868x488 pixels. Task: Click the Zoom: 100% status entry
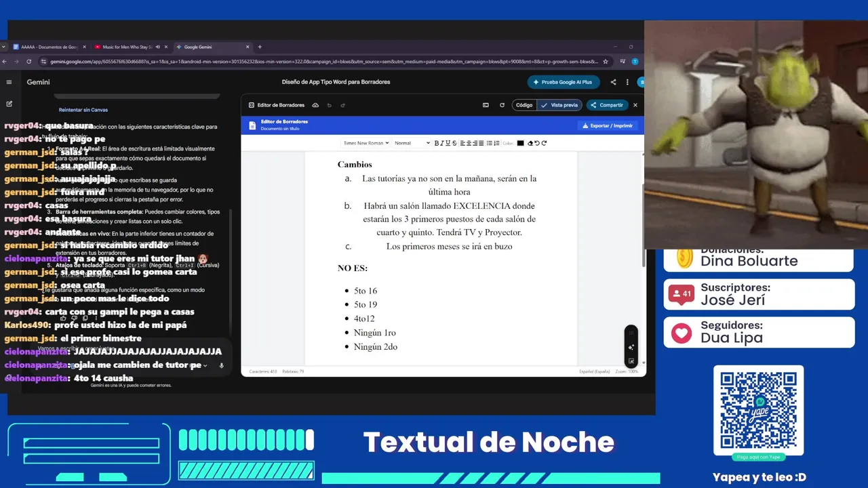pyautogui.click(x=626, y=371)
